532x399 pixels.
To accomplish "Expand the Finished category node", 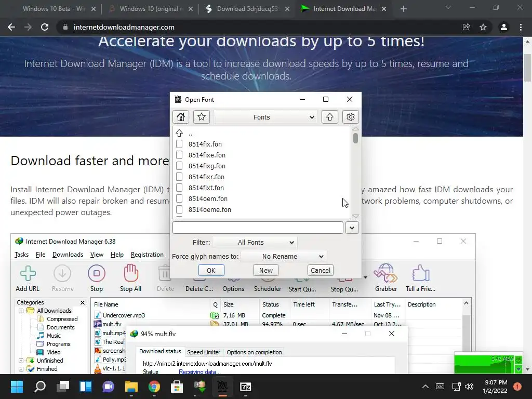I will coord(21,369).
